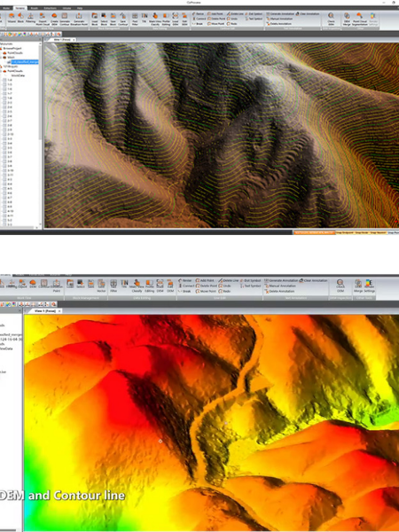Click Add Point in upper window ribbon

[215, 13]
